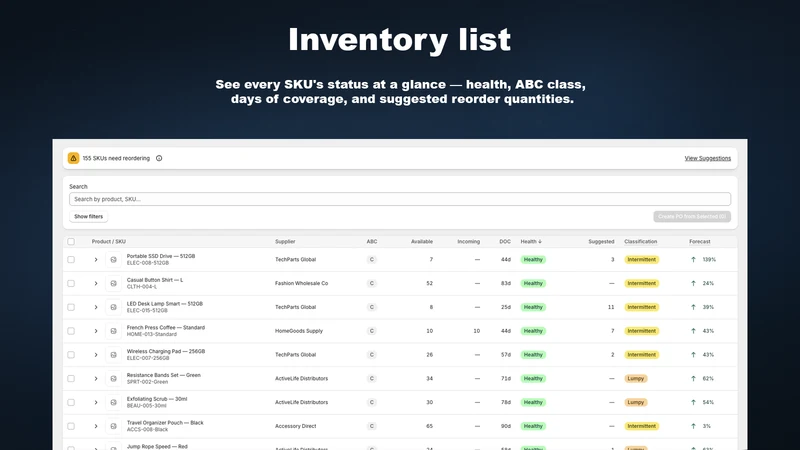Click '90d' DOC value for Travel Organizer Pouch

[506, 426]
